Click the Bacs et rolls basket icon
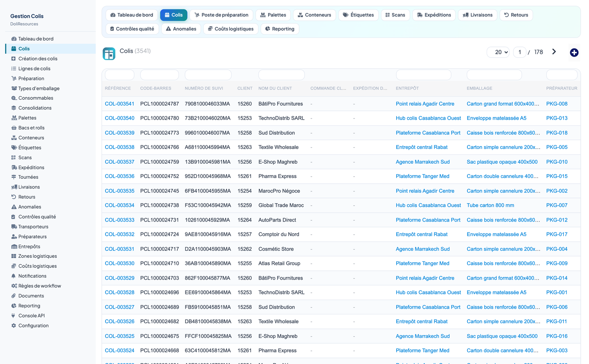 (x=14, y=128)
